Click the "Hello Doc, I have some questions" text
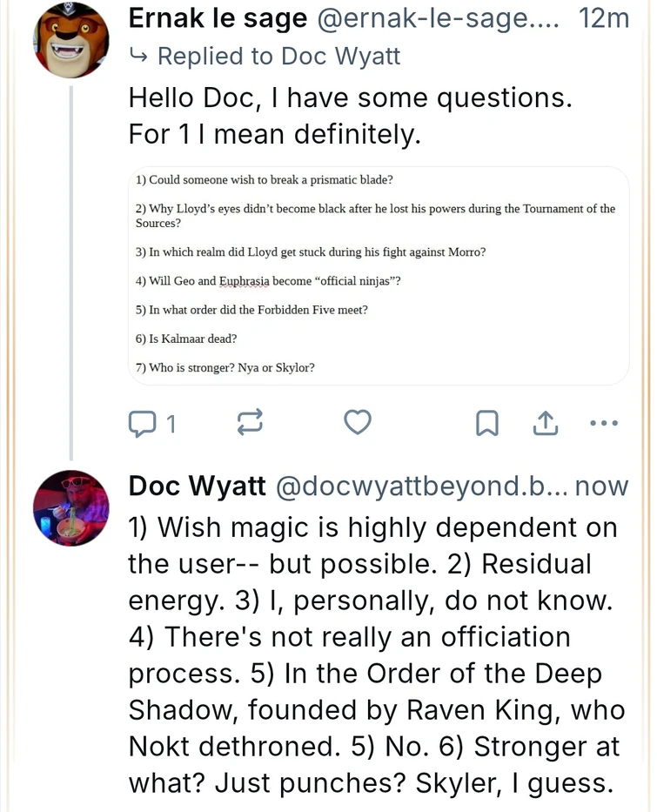657x812 pixels. pyautogui.click(x=350, y=97)
